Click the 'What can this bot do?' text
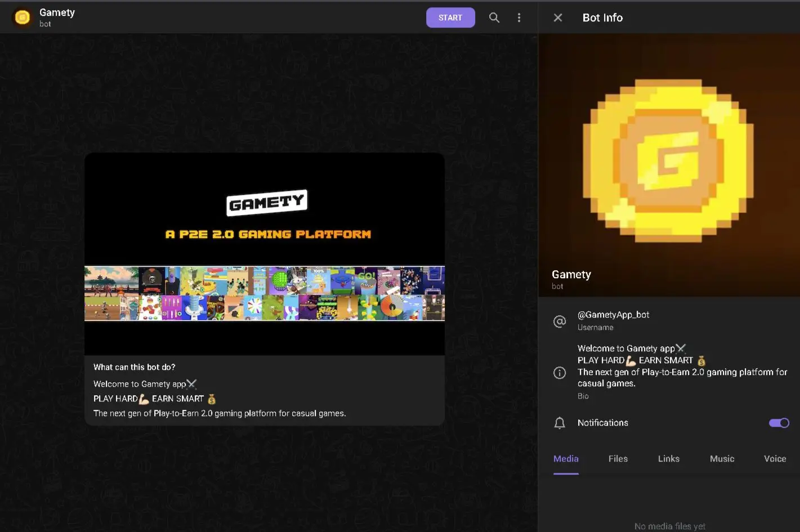The width and height of the screenshot is (800, 532). coord(134,367)
